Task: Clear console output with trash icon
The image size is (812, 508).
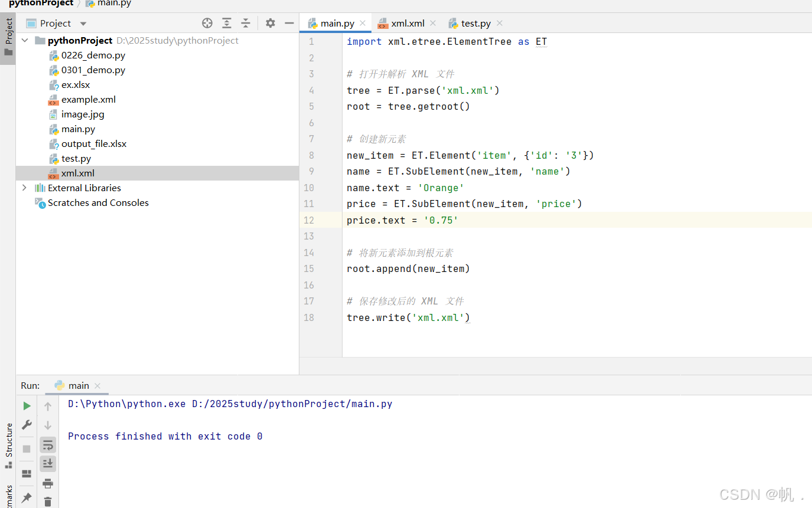Action: (x=48, y=502)
